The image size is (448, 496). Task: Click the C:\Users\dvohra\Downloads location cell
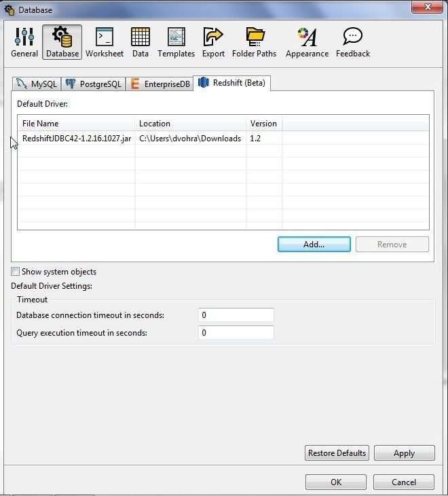(x=190, y=138)
